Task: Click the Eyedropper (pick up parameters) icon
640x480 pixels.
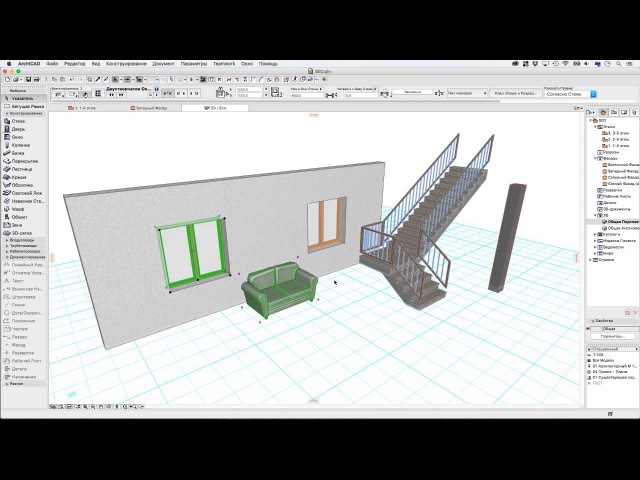Action: tap(98, 80)
